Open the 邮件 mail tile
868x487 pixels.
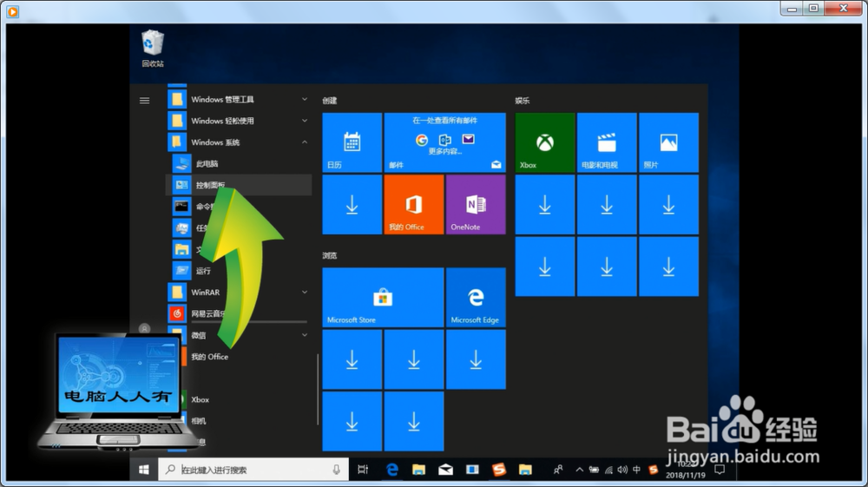coord(444,142)
